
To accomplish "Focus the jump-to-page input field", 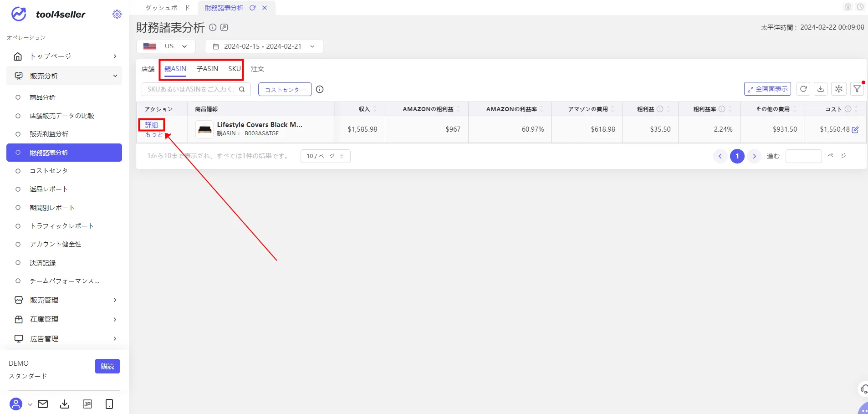I will pos(804,156).
